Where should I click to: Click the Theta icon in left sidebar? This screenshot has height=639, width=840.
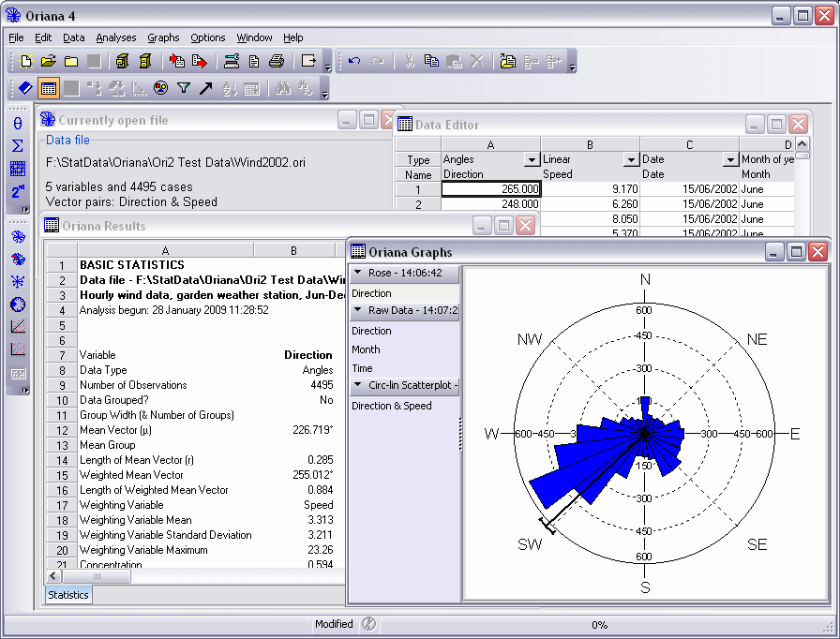[18, 124]
